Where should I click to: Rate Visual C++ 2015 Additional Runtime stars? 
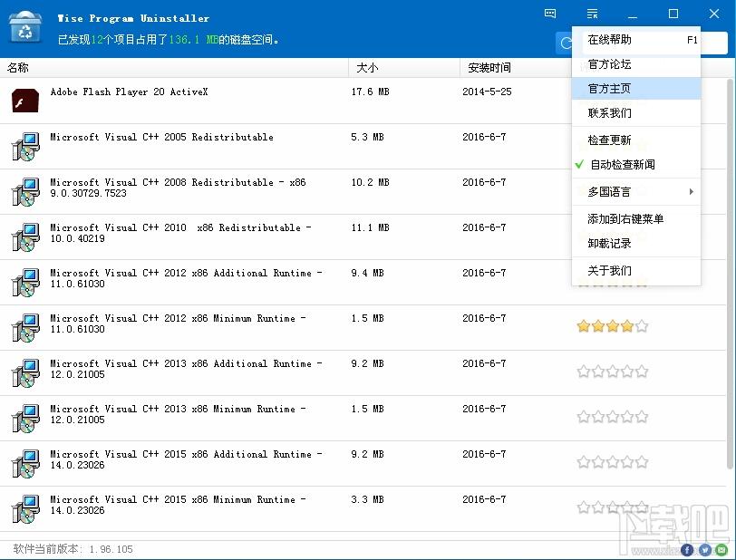tap(613, 462)
